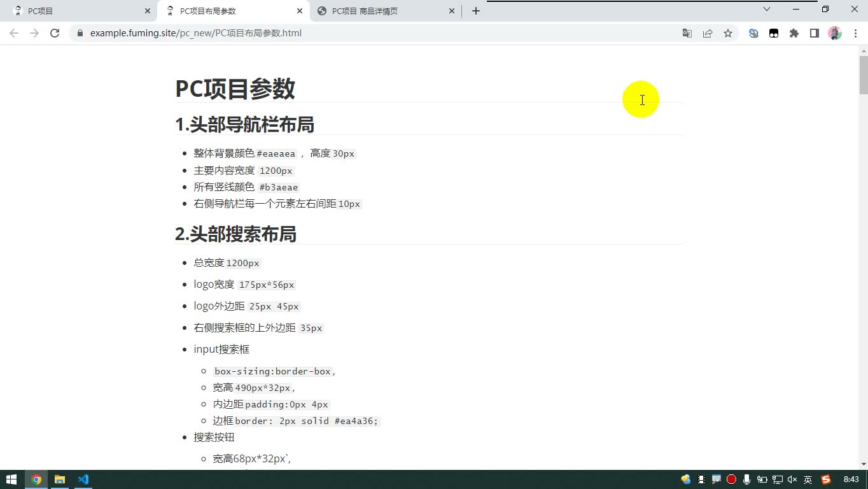The width and height of the screenshot is (868, 489).
Task: Click the blue pen extension icon
Action: click(753, 33)
